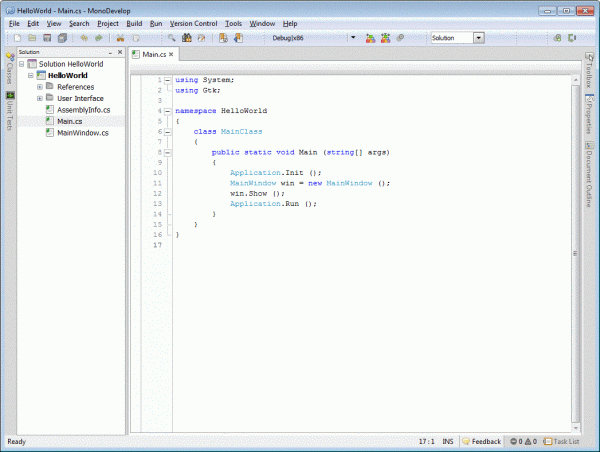Click the New File toolbar icon
Screen dimensions: 600x452
coord(17,38)
